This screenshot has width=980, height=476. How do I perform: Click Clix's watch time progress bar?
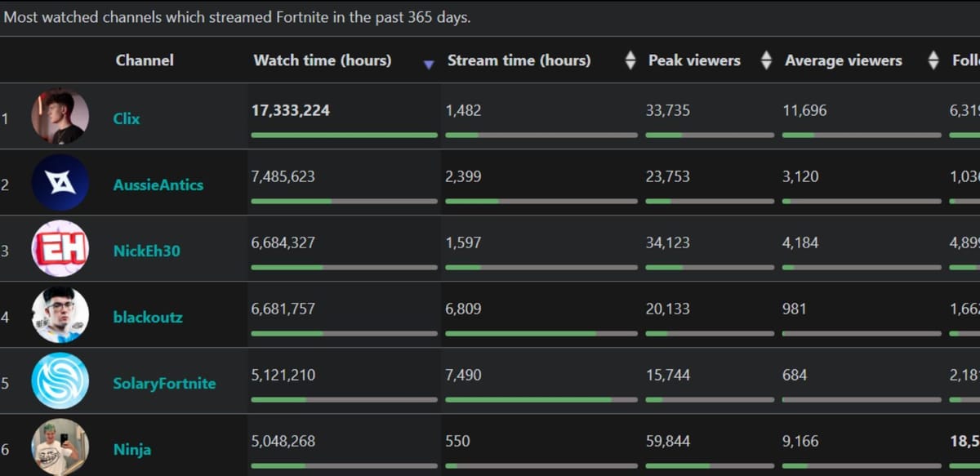pos(344,135)
